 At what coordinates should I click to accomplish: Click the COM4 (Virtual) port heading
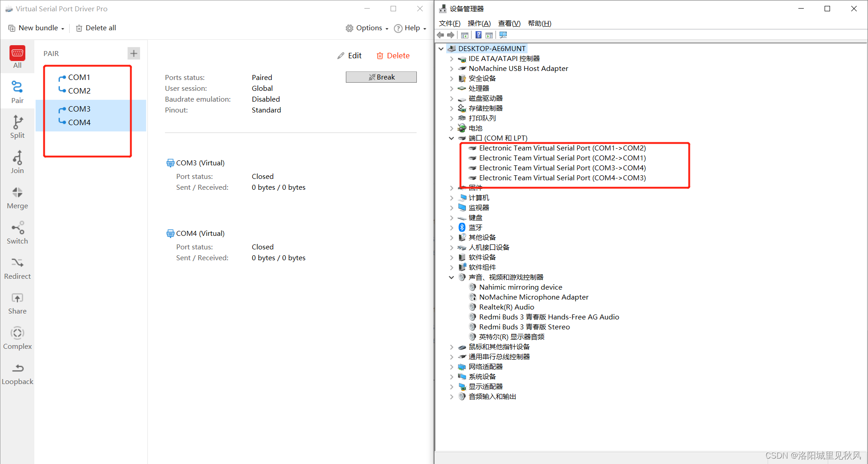tap(200, 234)
